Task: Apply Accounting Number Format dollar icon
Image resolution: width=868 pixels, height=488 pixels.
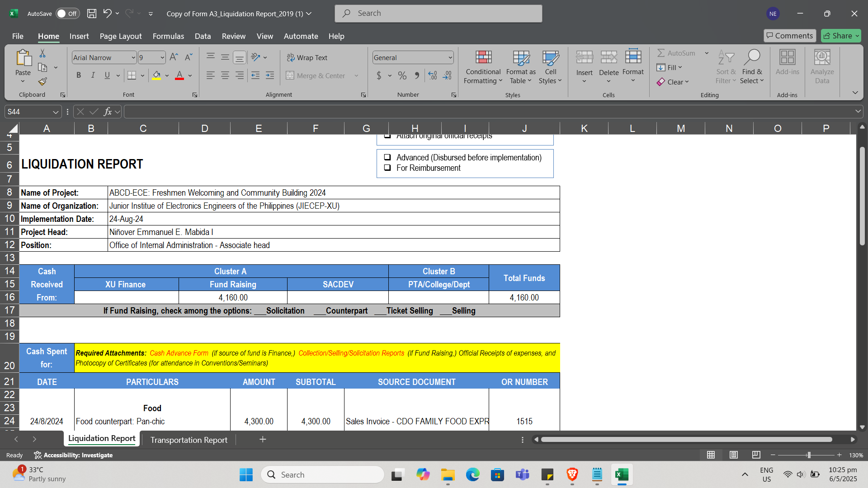Action: pyautogui.click(x=379, y=75)
